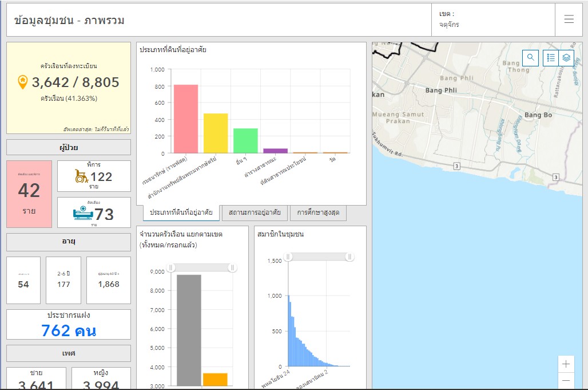The height and width of the screenshot is (390, 588).
Task: Select the ประชากรแฝง 762 คน card
Action: (69, 325)
